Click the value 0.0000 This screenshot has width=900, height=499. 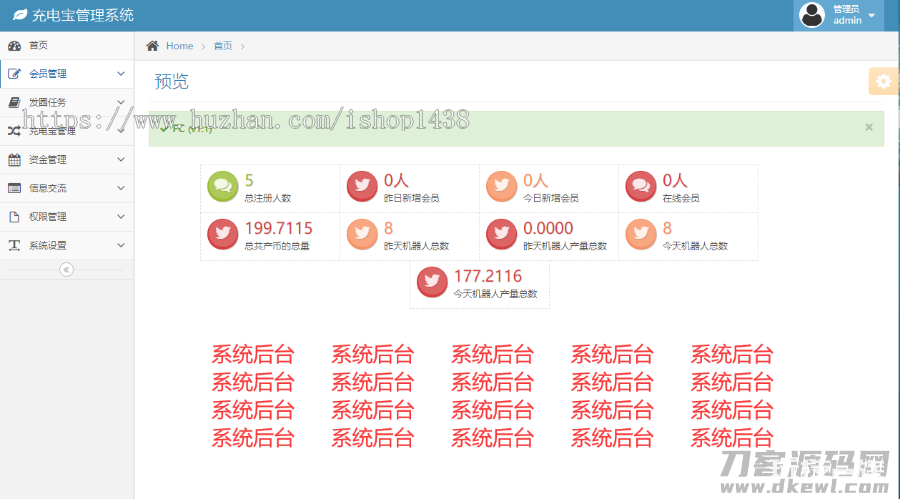pos(548,228)
